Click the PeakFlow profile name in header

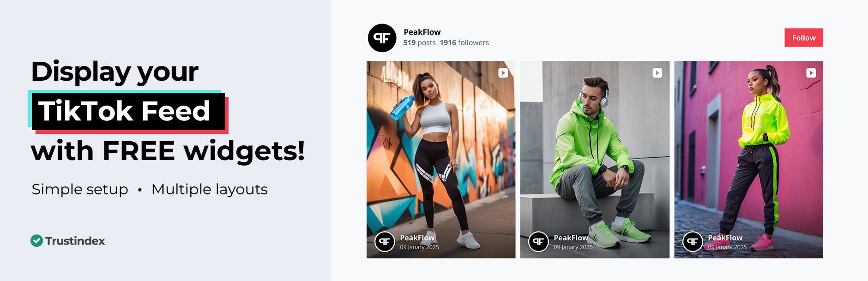[422, 32]
